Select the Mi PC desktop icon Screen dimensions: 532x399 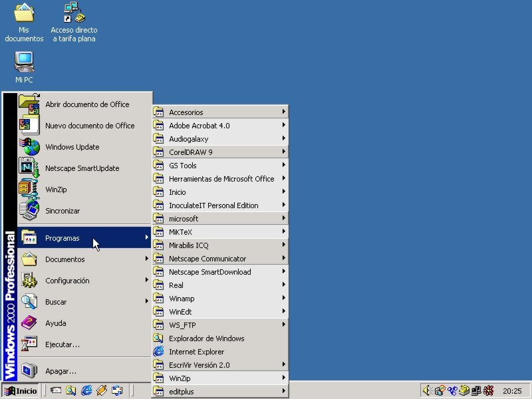[x=24, y=67]
